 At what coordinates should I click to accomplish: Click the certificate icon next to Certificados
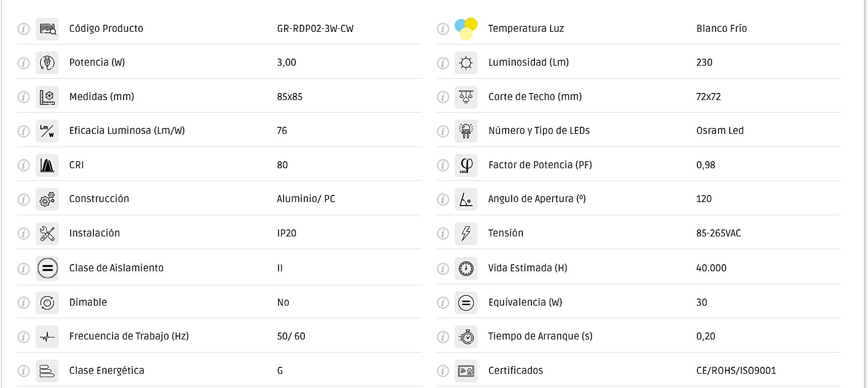(466, 371)
